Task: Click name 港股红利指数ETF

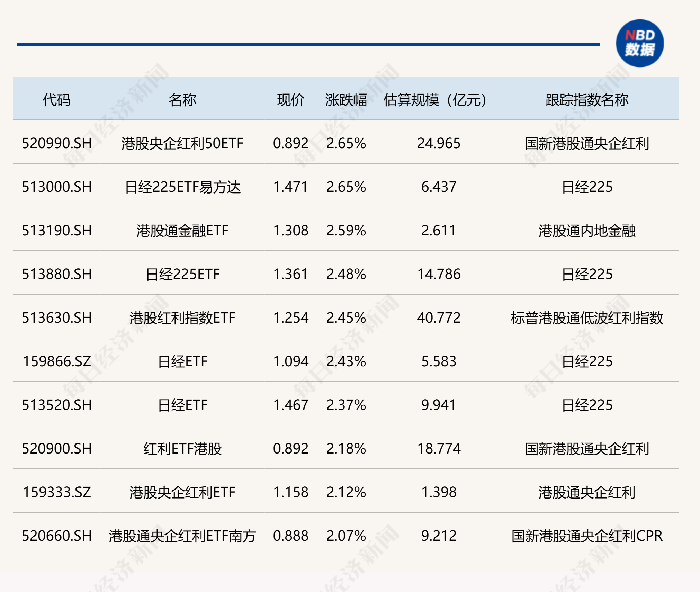Action: [x=182, y=317]
